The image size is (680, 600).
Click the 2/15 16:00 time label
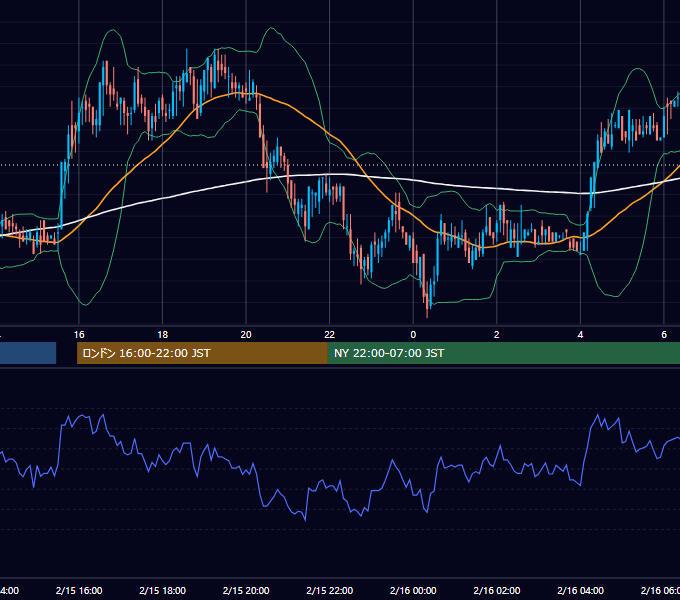tap(79, 590)
